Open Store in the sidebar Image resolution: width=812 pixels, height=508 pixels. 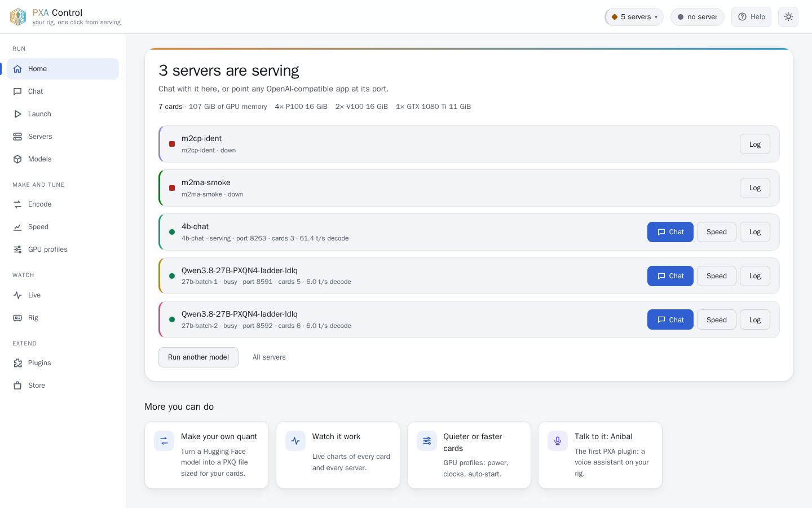pyautogui.click(x=63, y=386)
